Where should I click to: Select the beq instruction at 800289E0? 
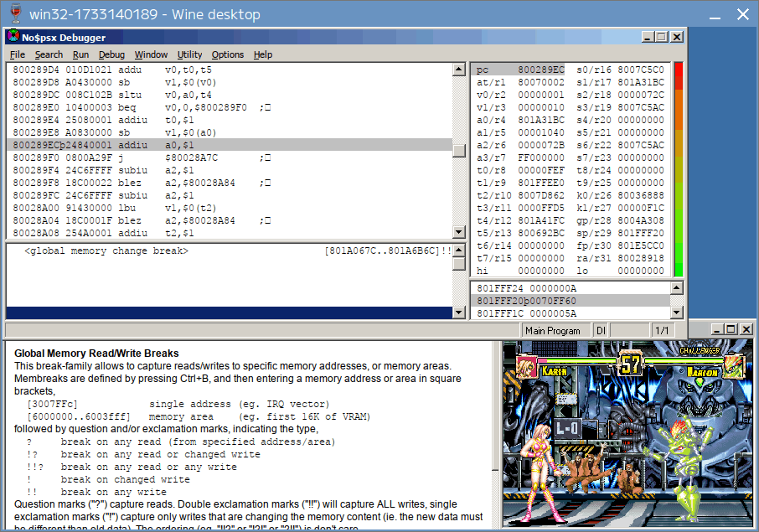230,107
